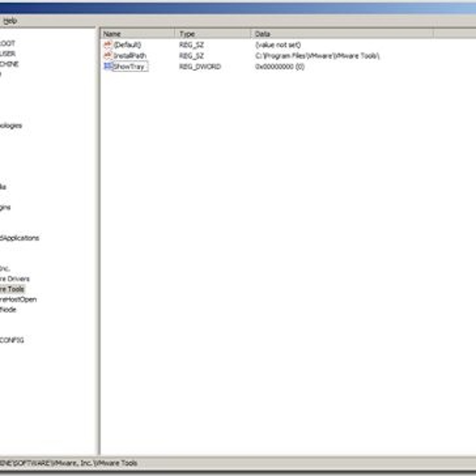
Task: Click the string icon beside InstallPath
Action: click(107, 56)
